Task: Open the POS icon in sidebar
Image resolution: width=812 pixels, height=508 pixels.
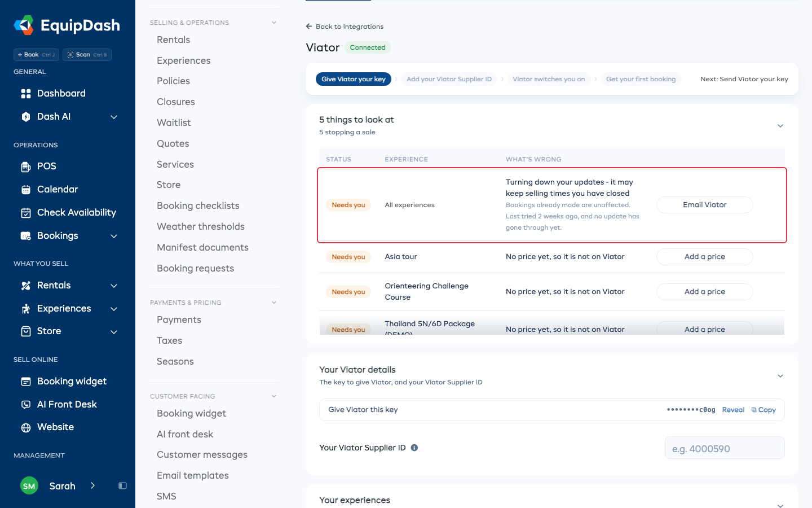Action: tap(26, 167)
